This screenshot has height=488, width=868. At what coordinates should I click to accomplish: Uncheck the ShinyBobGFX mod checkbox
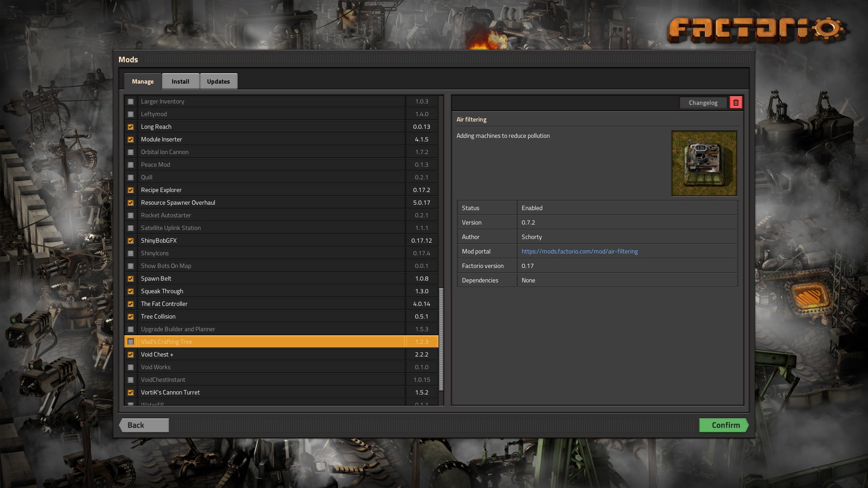(131, 241)
